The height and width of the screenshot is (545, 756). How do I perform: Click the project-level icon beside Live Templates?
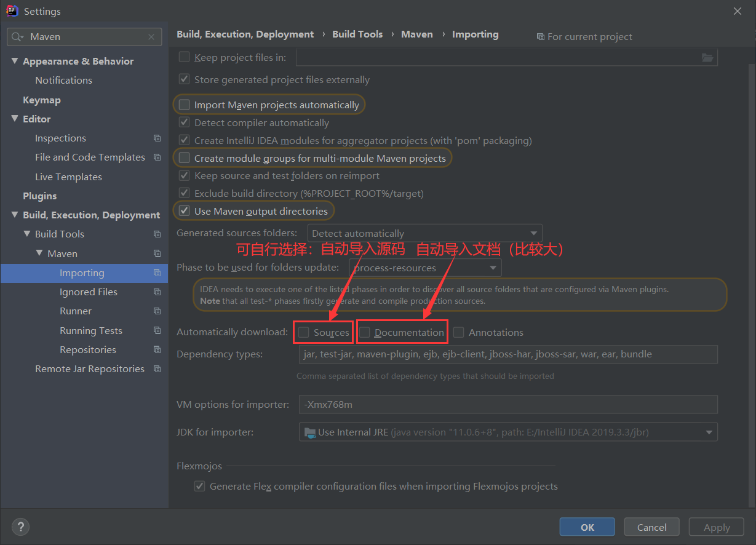[x=157, y=177]
